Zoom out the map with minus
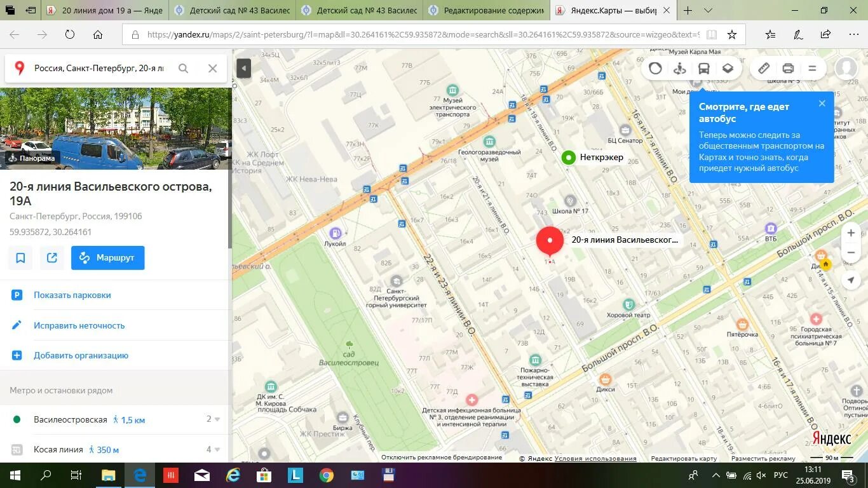The height and width of the screenshot is (488, 868). tap(851, 253)
